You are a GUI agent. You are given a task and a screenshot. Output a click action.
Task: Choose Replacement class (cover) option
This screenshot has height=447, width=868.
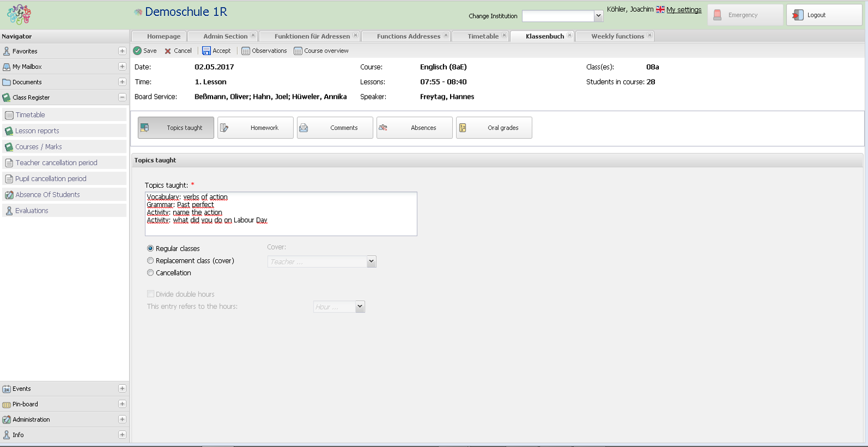150,261
